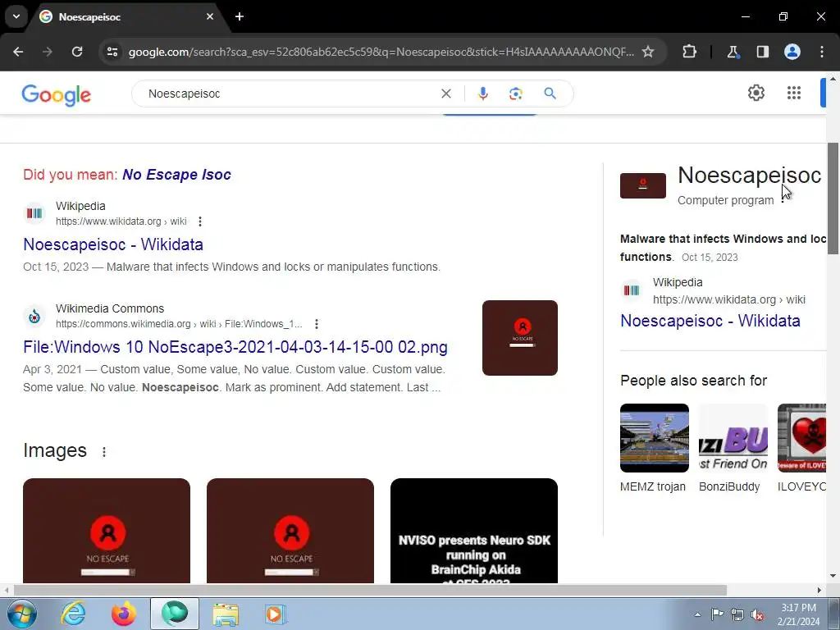Open the Extensions puzzle icon
The height and width of the screenshot is (630, 840).
(689, 52)
